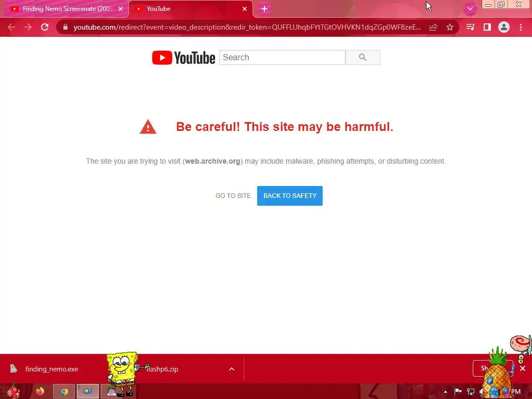Image resolution: width=532 pixels, height=399 pixels.
Task: Go to the YouTube logo home link
Action: [x=183, y=58]
